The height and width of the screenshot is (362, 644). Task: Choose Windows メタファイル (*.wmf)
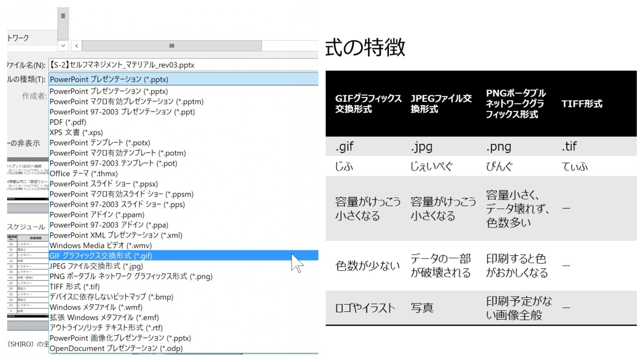coord(183,307)
